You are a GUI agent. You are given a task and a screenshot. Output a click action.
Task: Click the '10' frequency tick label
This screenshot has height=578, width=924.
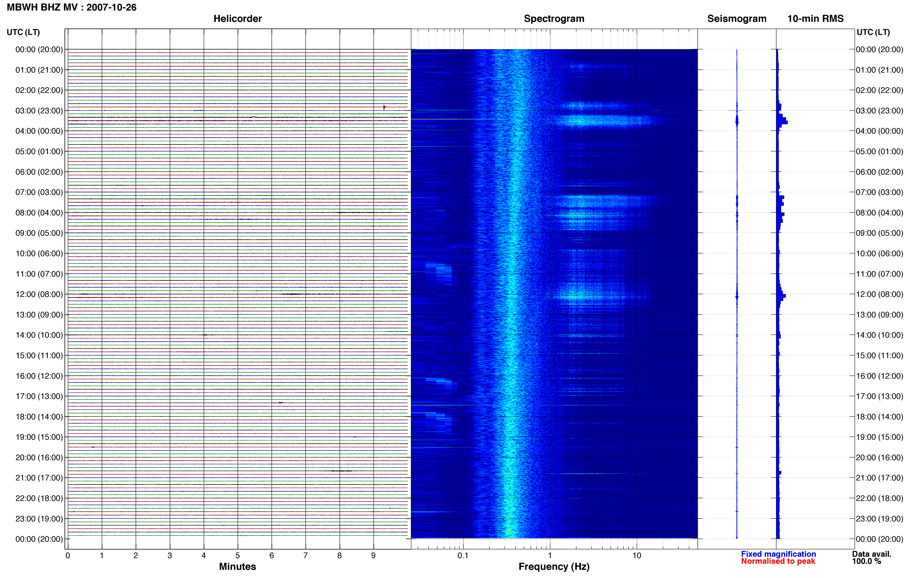(637, 556)
